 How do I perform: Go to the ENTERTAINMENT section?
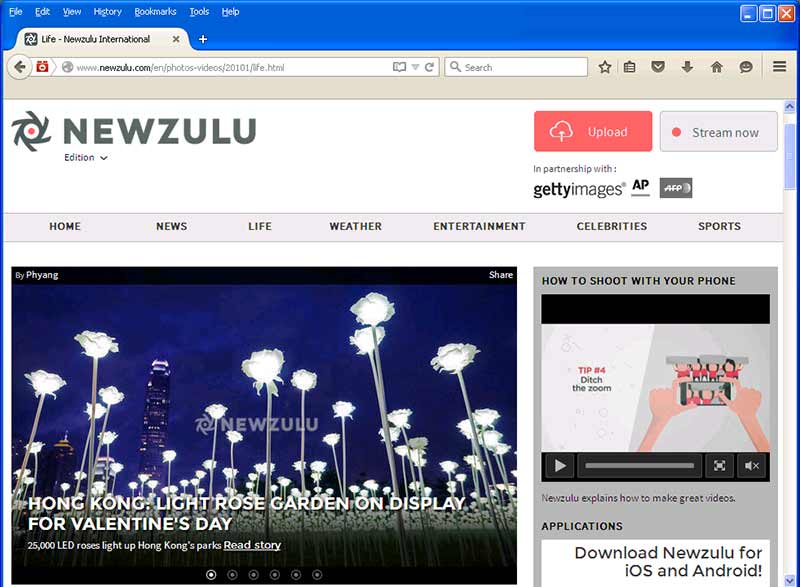pos(479,226)
